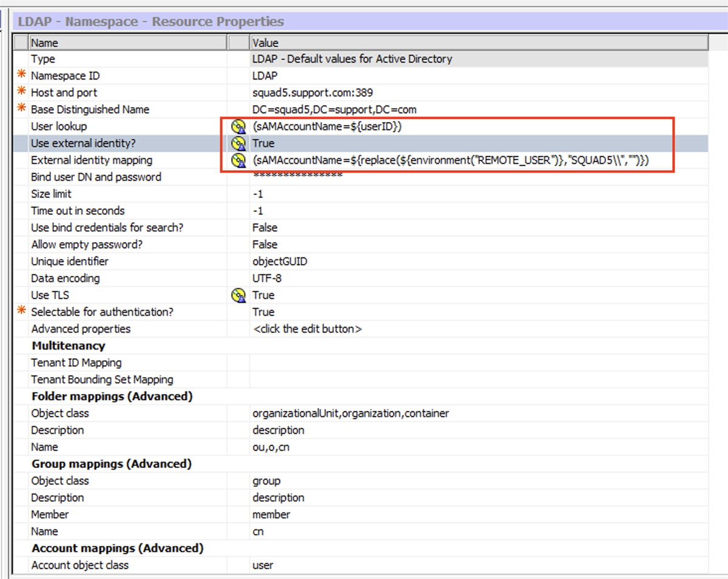
Task: Select the Host and port property name
Action: point(64,93)
